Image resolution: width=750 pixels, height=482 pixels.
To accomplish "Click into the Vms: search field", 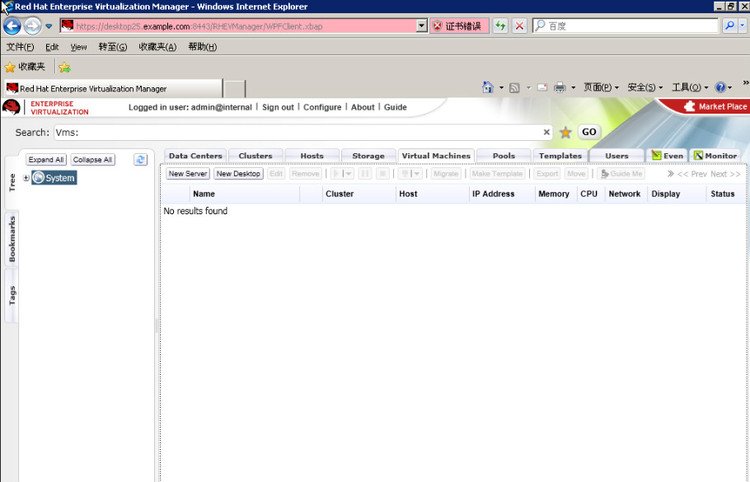I will (x=297, y=132).
